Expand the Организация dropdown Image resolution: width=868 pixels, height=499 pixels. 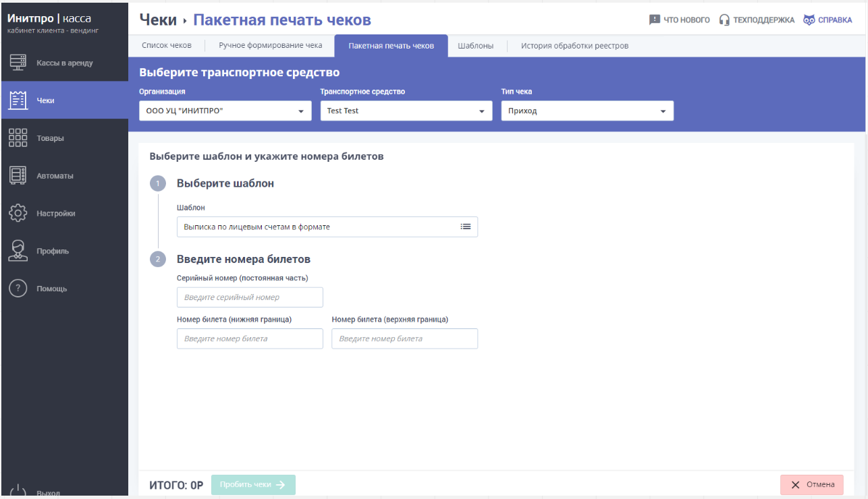225,111
